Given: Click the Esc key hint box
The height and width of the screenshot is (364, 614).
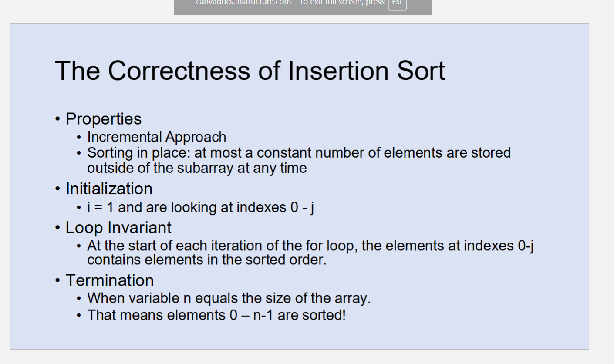Looking at the screenshot, I should 397,3.
